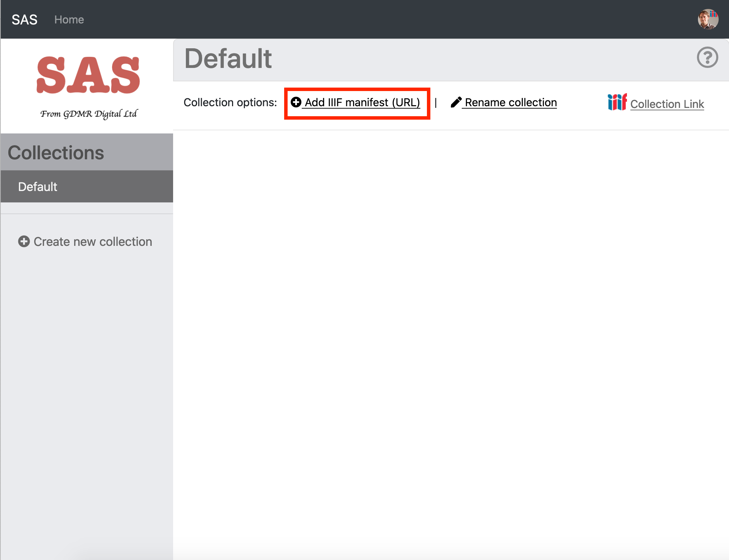Click the Collection options label
The image size is (729, 560).
click(x=230, y=102)
